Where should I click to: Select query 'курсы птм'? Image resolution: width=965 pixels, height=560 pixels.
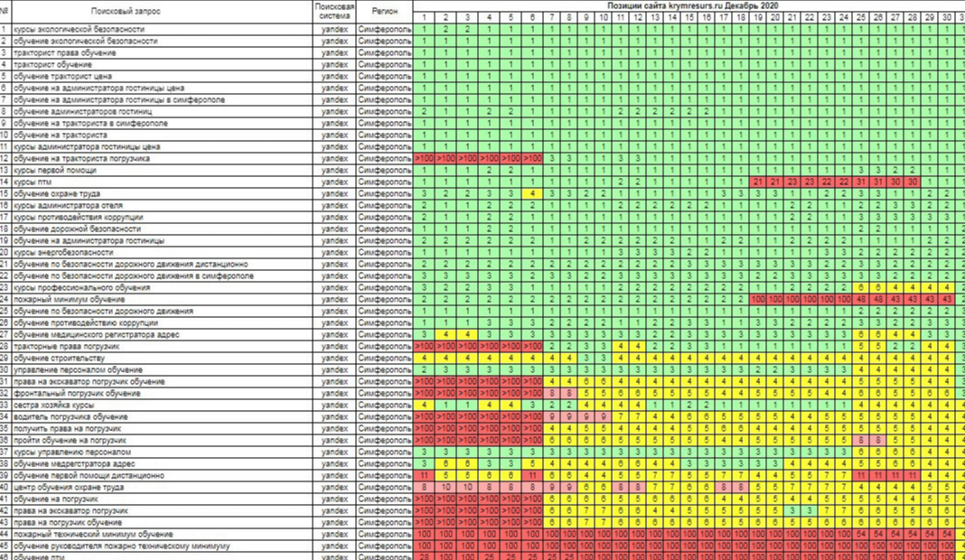click(x=33, y=182)
